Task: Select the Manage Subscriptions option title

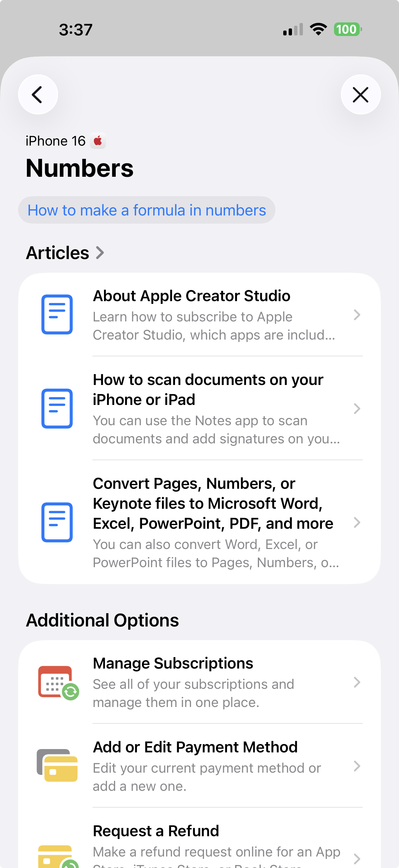Action: [173, 663]
